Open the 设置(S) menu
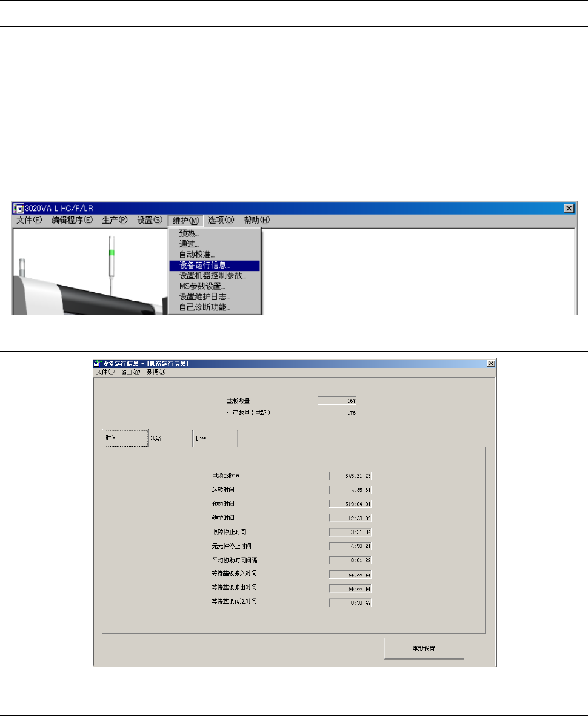This screenshot has width=588, height=716. point(150,220)
